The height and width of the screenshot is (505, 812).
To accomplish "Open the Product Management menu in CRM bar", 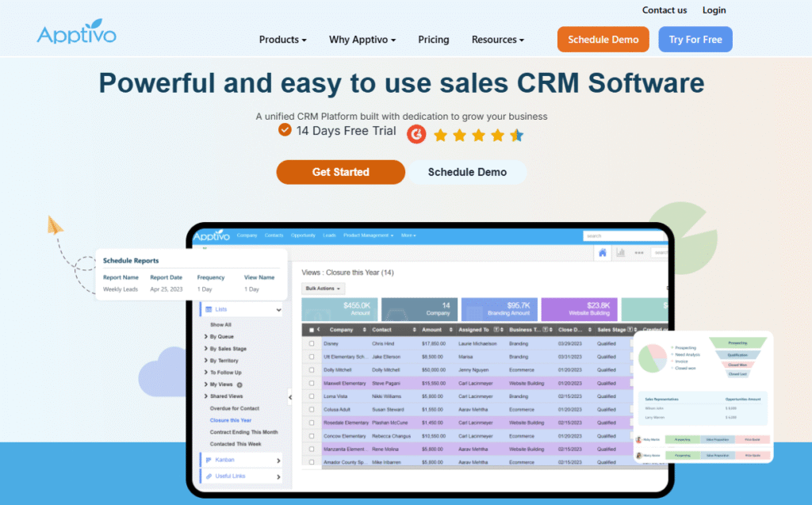I will (368, 235).
